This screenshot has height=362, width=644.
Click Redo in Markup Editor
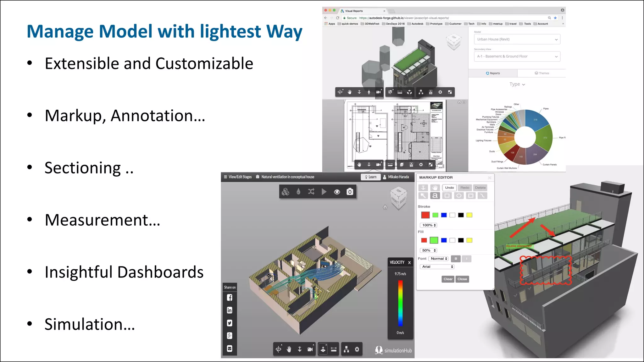[465, 188]
